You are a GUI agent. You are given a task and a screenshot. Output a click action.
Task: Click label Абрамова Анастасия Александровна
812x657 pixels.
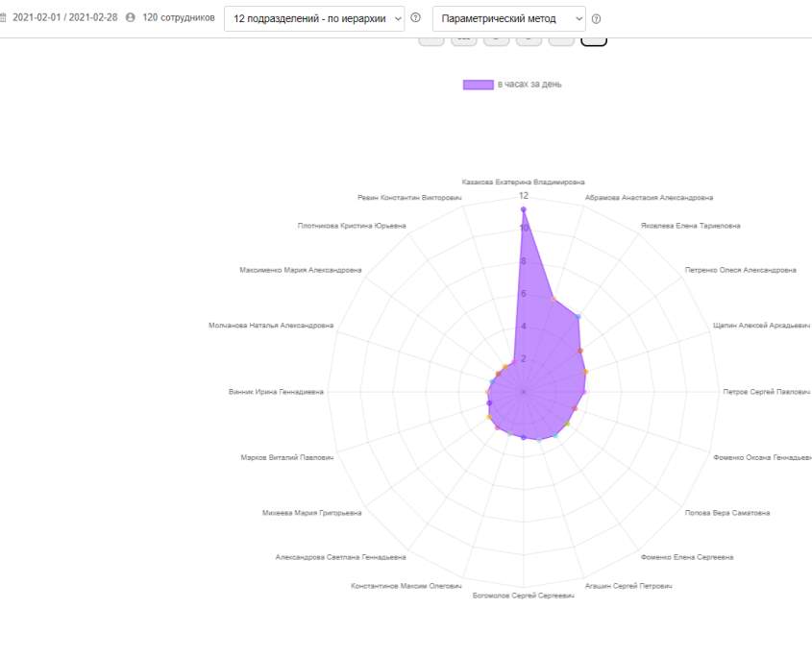(649, 198)
